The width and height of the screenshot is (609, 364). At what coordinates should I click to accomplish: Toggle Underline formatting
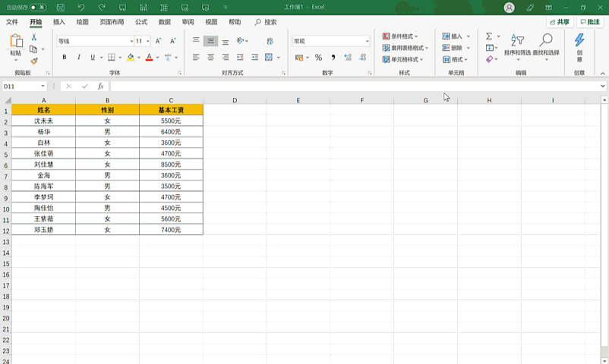point(93,57)
